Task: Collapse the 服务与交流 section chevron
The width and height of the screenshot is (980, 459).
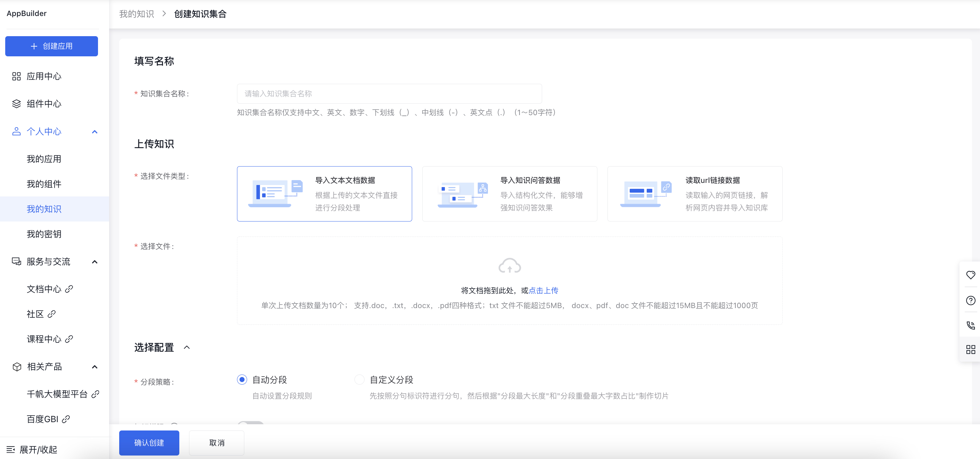Action: coord(95,262)
